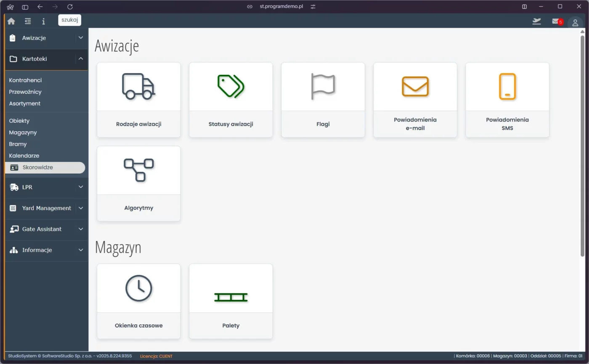Viewport: 589px width, 364px height.
Task: Open the Flagi flag tile
Action: [x=323, y=100]
